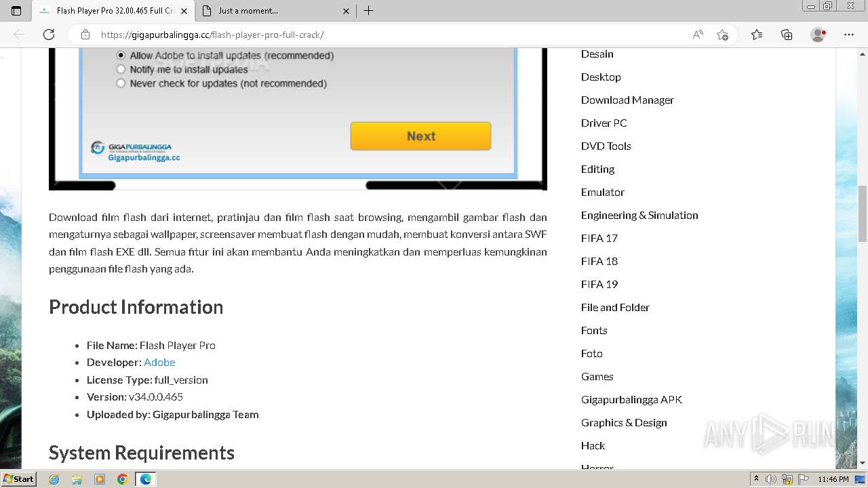The image size is (868, 488).
Task: Open the Emulator category
Action: (x=602, y=192)
